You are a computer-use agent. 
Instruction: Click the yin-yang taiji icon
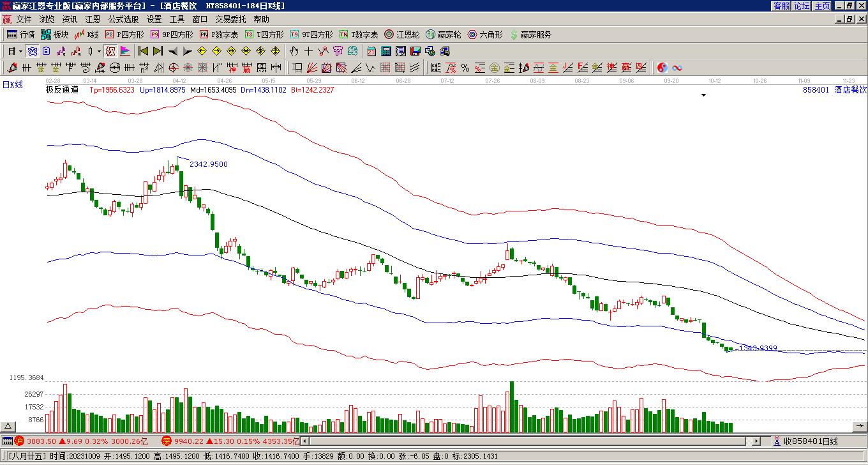662,68
